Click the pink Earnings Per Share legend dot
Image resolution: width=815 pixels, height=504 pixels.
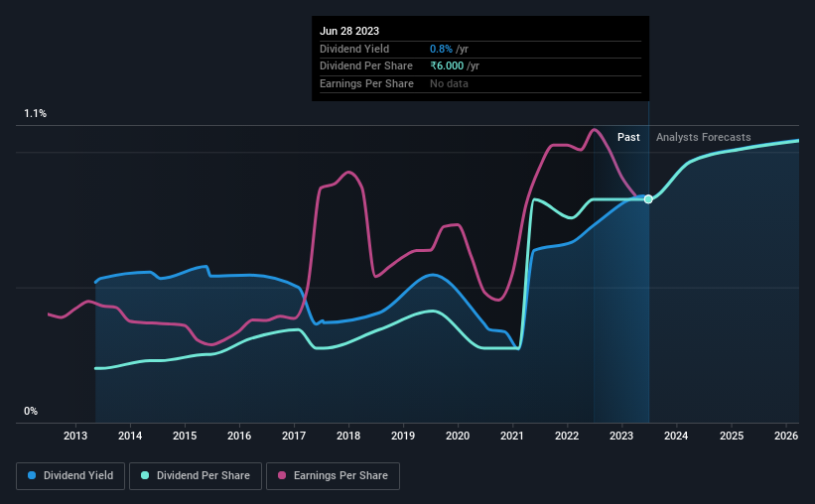click(282, 475)
